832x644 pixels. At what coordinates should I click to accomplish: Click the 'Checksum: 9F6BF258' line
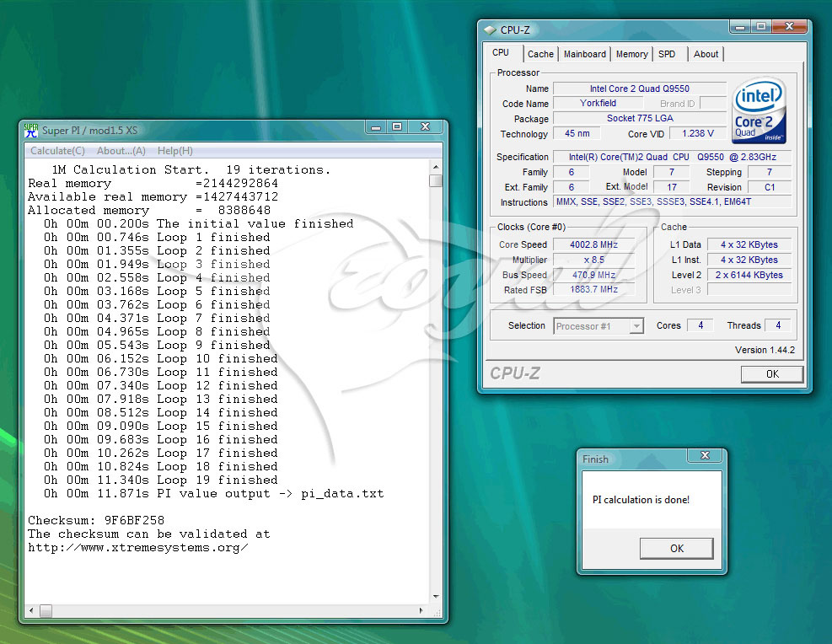96,520
